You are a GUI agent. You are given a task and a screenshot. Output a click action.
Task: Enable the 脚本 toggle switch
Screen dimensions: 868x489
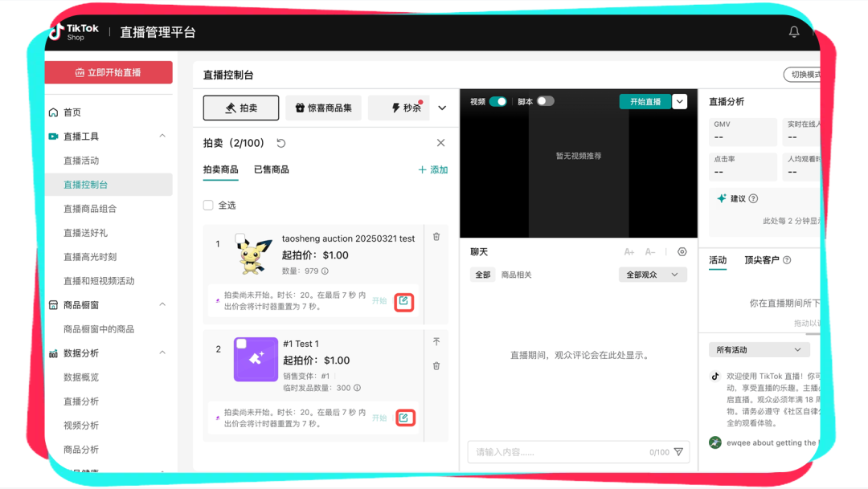(546, 102)
